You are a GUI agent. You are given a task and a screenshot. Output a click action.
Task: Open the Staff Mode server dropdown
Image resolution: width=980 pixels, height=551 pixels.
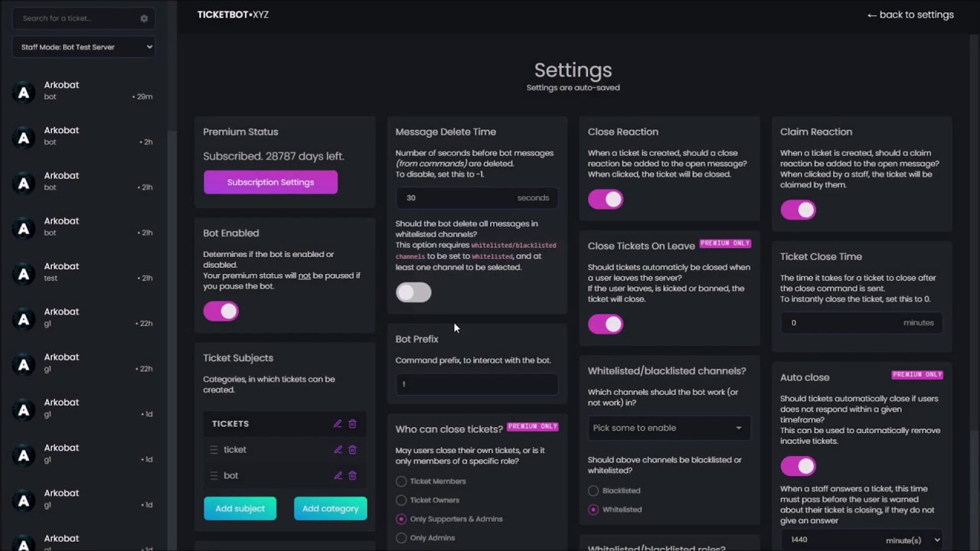pyautogui.click(x=84, y=47)
